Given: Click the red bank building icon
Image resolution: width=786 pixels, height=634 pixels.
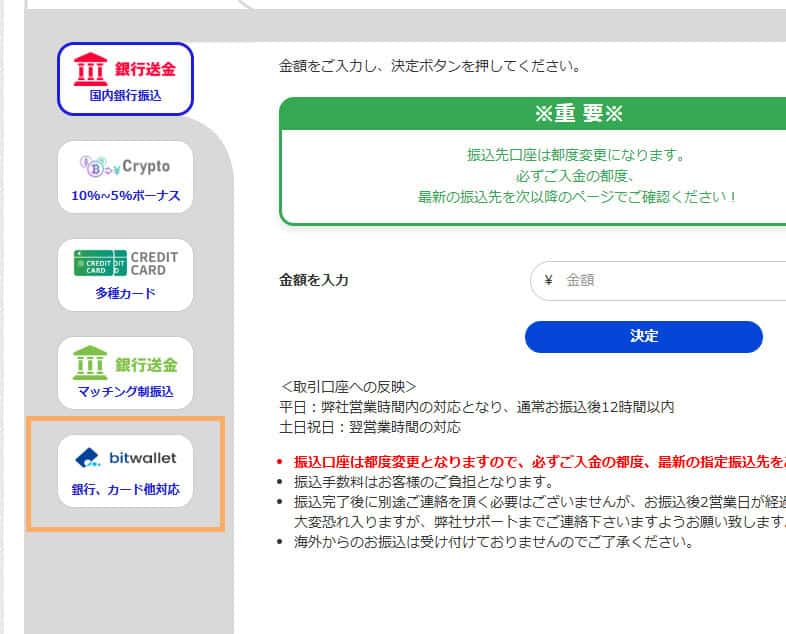Looking at the screenshot, I should click(90, 69).
